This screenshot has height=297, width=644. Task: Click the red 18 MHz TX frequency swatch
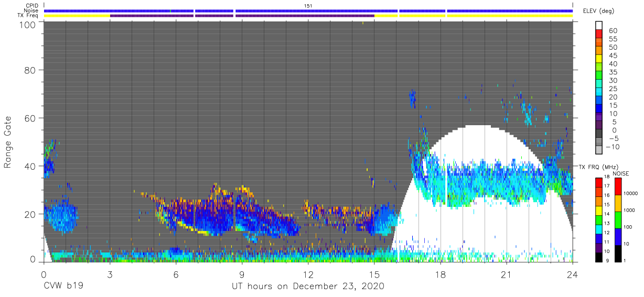(x=600, y=182)
